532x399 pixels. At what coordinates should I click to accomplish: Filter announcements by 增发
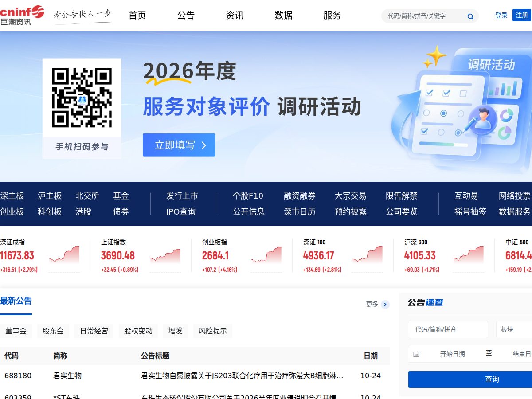coord(176,331)
